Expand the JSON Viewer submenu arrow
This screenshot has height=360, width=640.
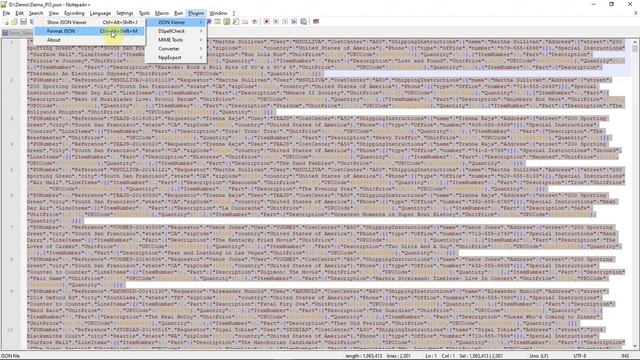pyautogui.click(x=201, y=22)
